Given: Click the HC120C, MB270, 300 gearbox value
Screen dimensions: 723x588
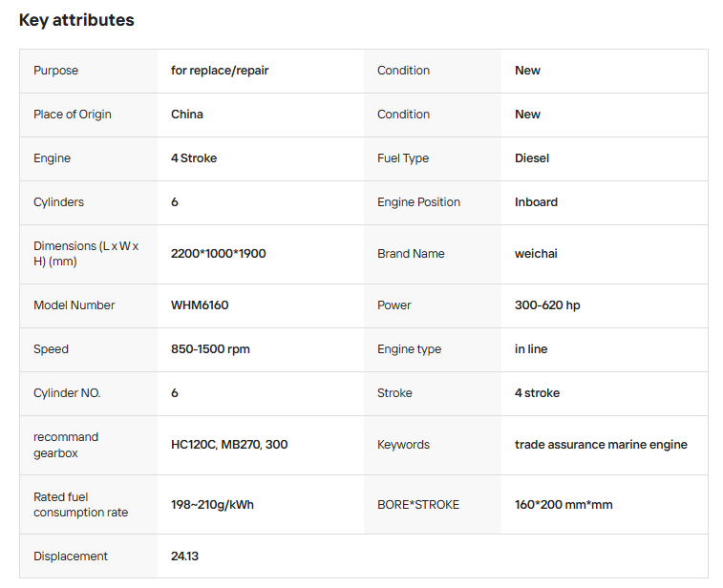Looking at the screenshot, I should click(x=229, y=445).
